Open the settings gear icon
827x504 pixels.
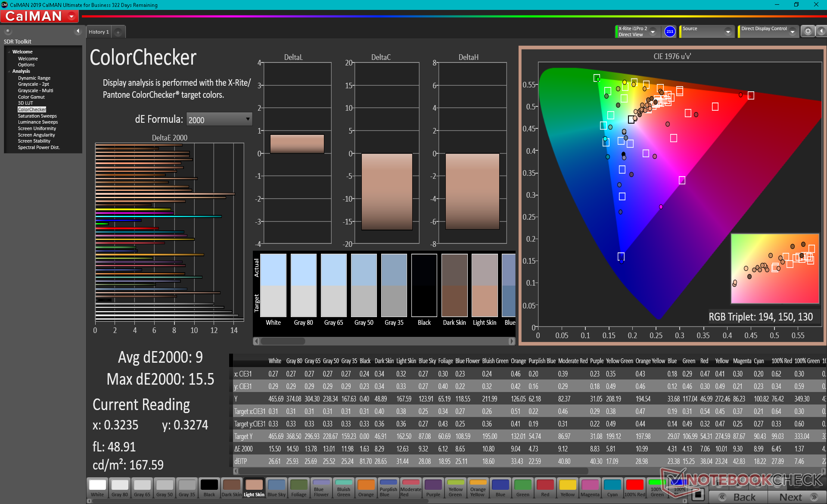(808, 31)
